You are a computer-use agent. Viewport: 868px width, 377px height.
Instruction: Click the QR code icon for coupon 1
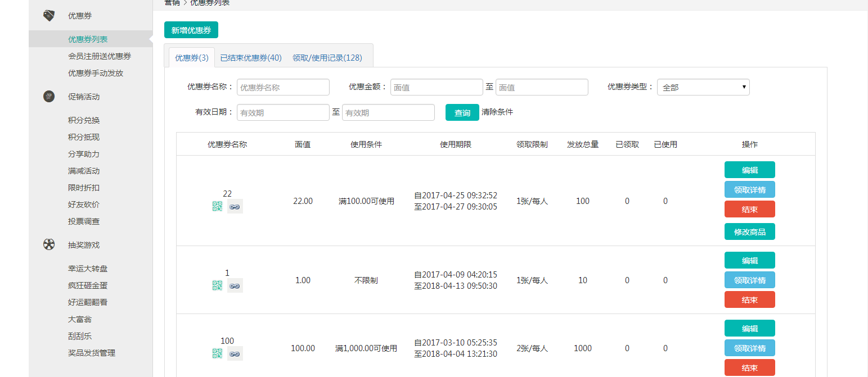pyautogui.click(x=217, y=285)
